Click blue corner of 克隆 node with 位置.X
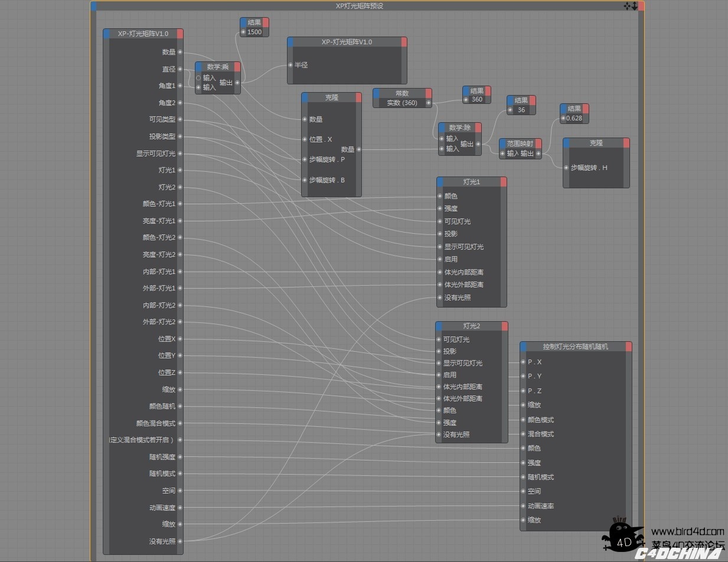 [305, 97]
